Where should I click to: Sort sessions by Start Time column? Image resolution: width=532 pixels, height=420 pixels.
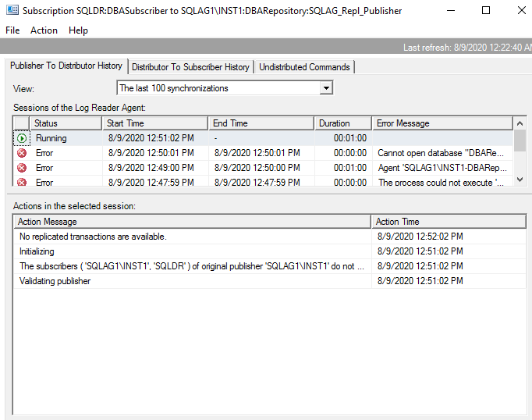(154, 123)
